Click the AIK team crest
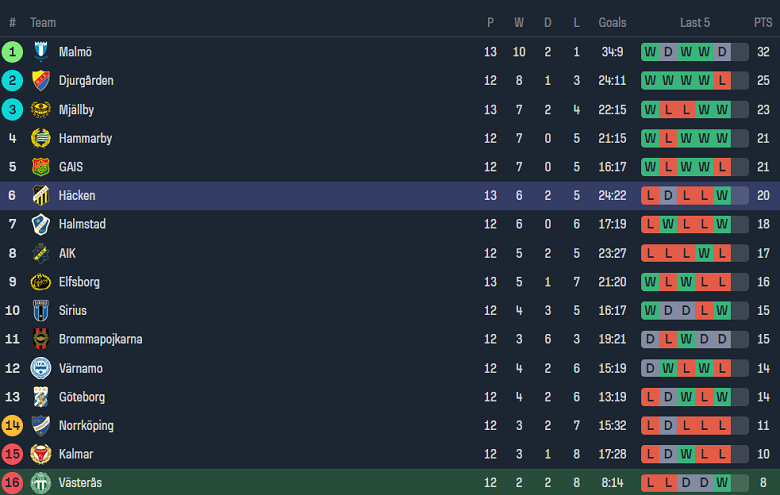Image resolution: width=780 pixels, height=495 pixels. click(x=41, y=253)
